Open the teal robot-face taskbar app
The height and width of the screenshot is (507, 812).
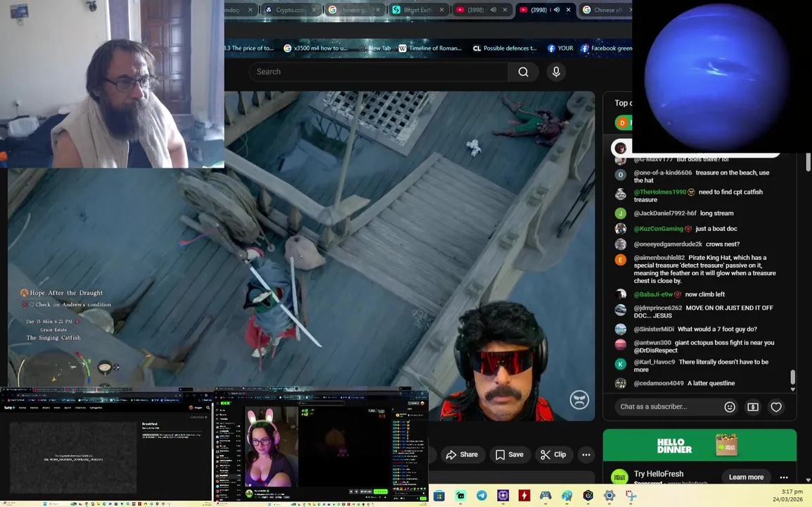point(460,496)
